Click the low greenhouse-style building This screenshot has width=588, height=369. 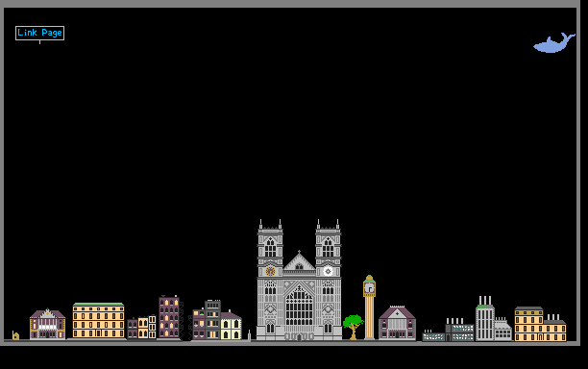(433, 335)
